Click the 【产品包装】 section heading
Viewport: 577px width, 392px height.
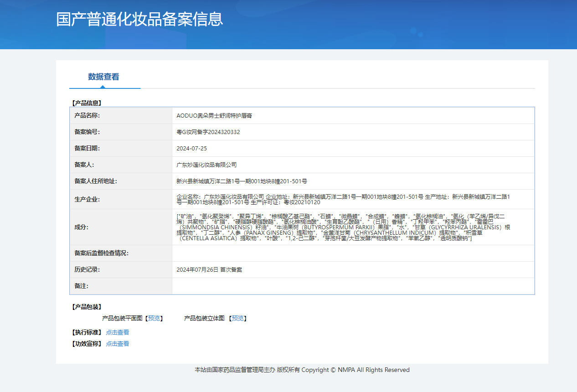[87, 307]
